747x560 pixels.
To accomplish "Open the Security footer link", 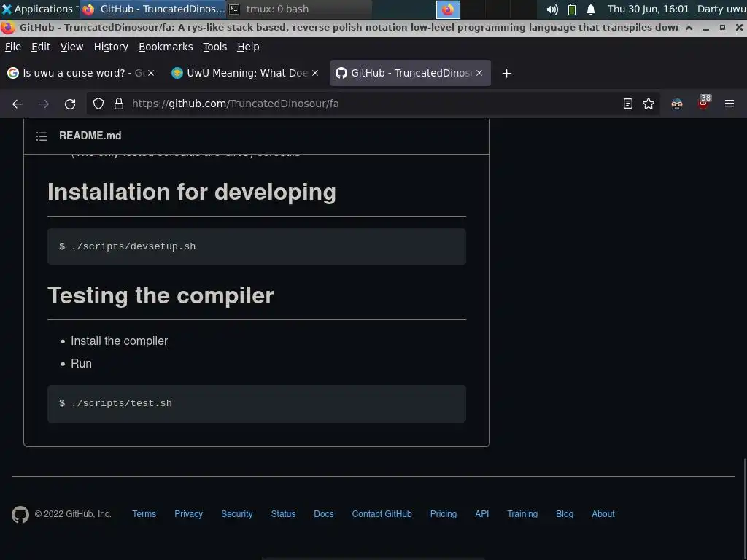I will (x=237, y=514).
